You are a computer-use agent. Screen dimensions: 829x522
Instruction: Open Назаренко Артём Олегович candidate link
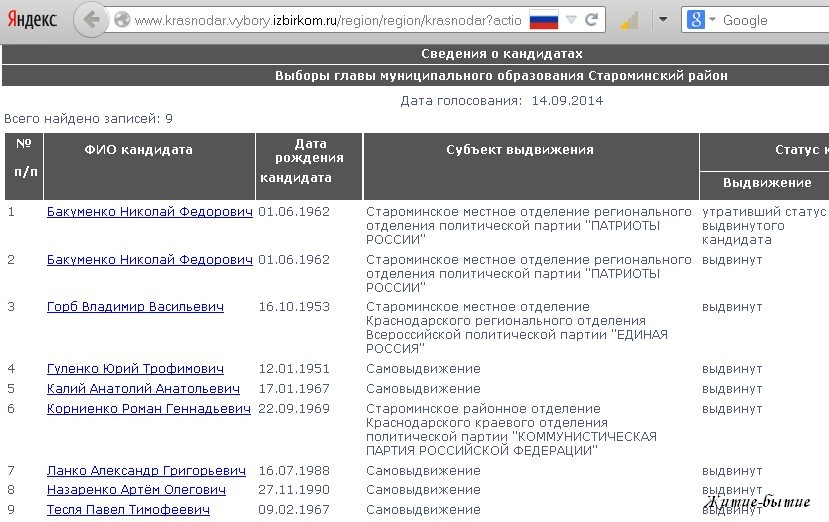click(x=136, y=490)
